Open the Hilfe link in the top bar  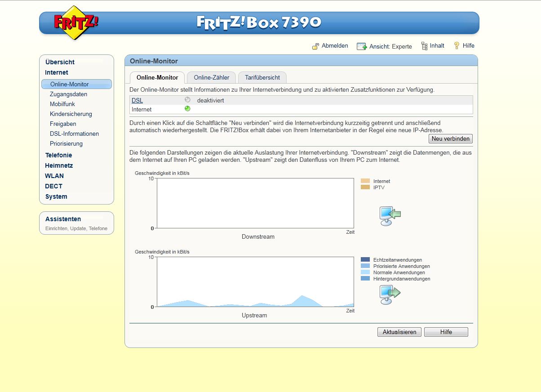click(x=469, y=46)
